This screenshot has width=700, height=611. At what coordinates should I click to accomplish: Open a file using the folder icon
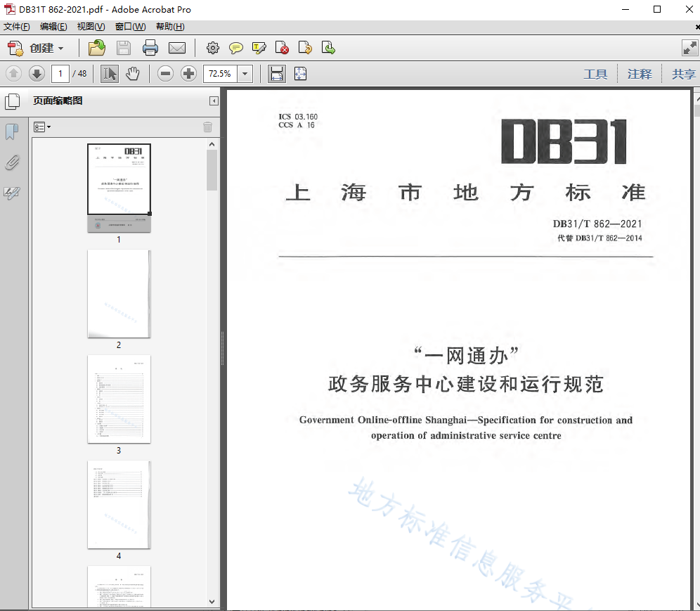click(x=97, y=48)
